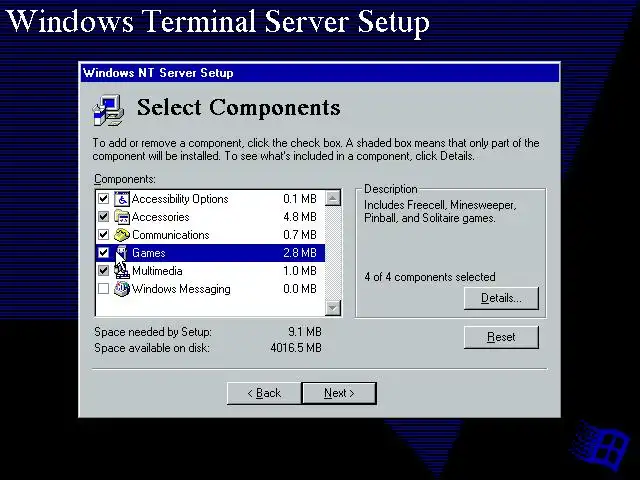Select the Accessories component row
Viewport: 640px width, 480px height.
tap(210, 217)
